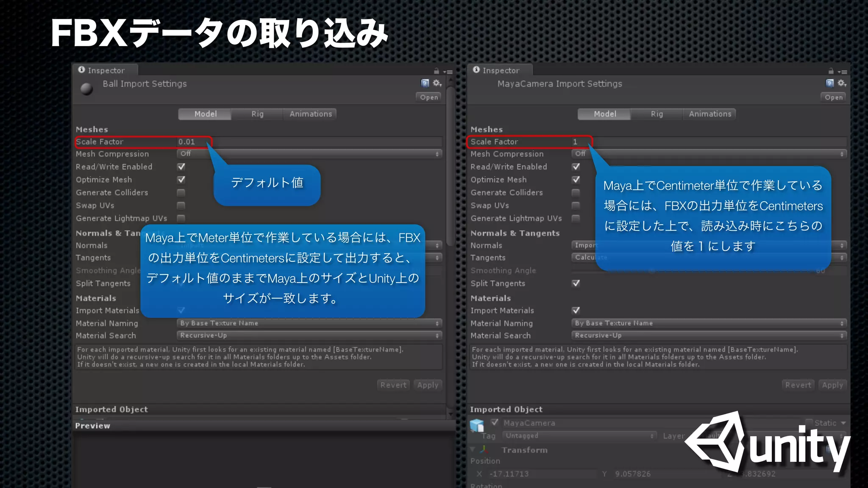868x488 pixels.
Task: Click the Preview panel header bar
Action: [x=264, y=426]
